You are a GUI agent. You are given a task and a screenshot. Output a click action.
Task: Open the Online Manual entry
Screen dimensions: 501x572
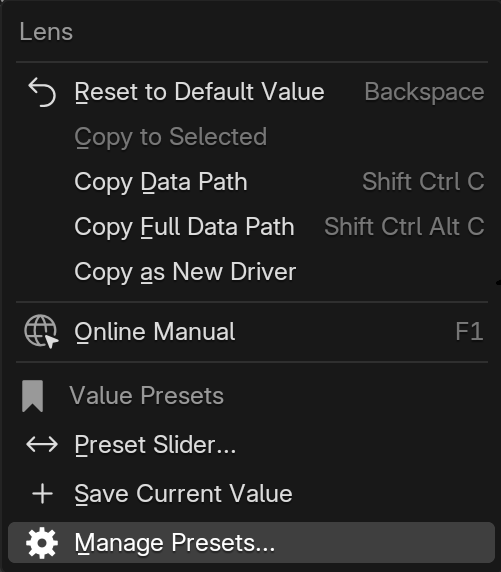pos(251,332)
